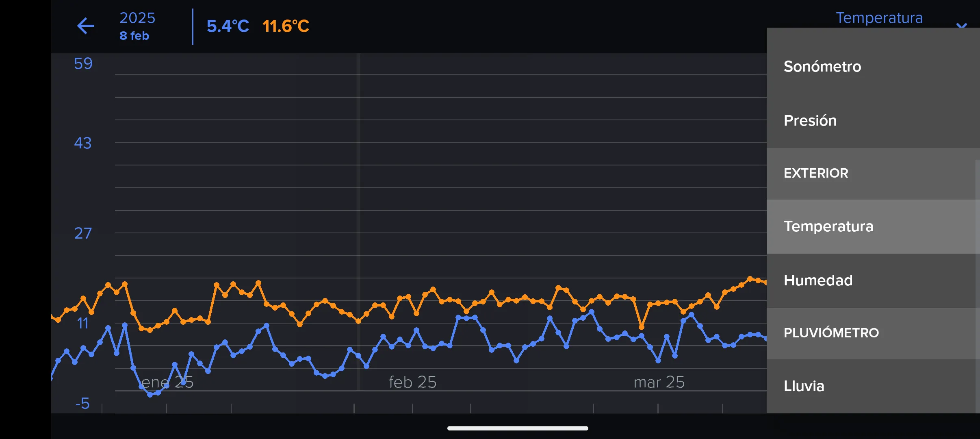Choose the Presión option
The height and width of the screenshot is (439, 980).
click(x=810, y=121)
